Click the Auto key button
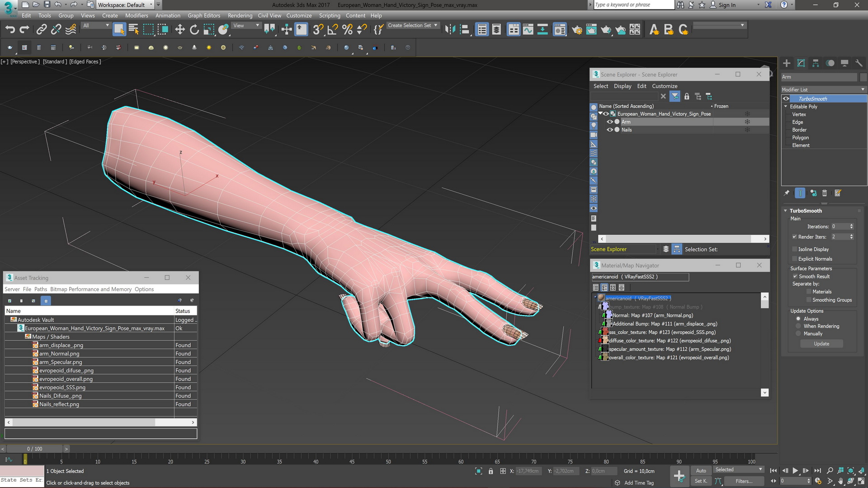The image size is (868, 488). (x=701, y=470)
